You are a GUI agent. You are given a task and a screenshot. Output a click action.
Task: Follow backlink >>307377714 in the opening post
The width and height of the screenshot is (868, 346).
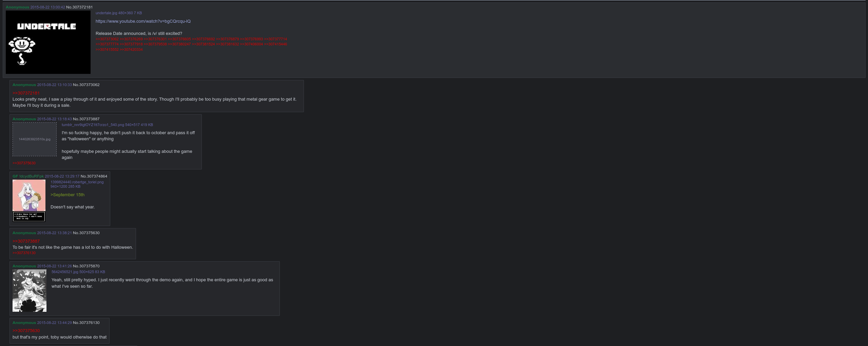[275, 39]
